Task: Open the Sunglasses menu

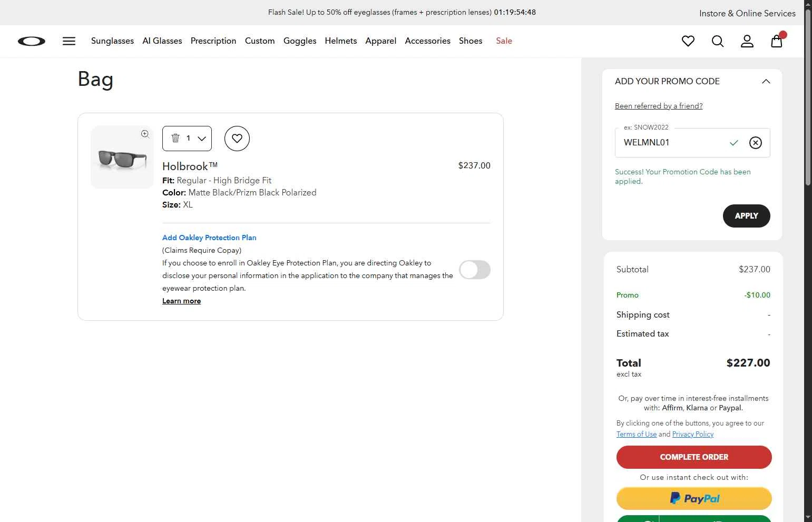Action: pos(112,41)
